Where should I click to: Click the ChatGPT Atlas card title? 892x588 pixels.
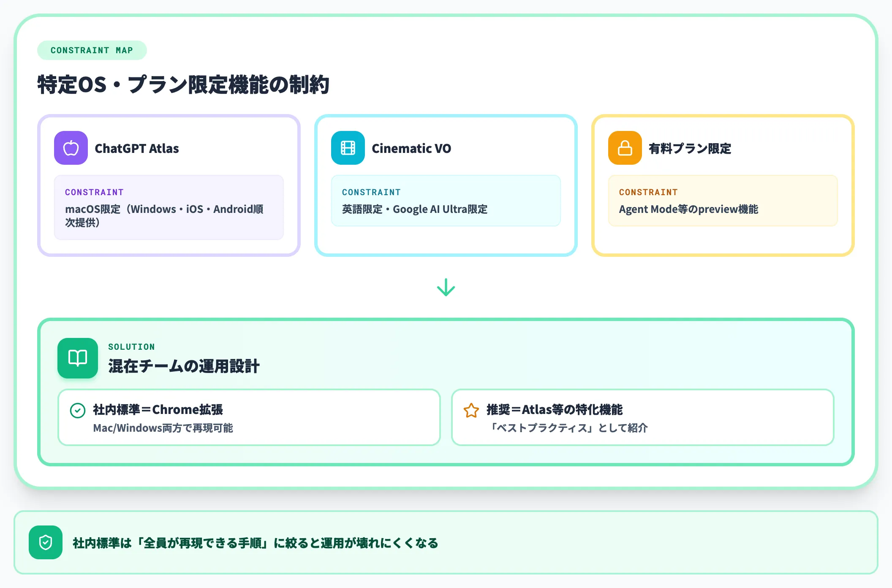click(x=137, y=149)
